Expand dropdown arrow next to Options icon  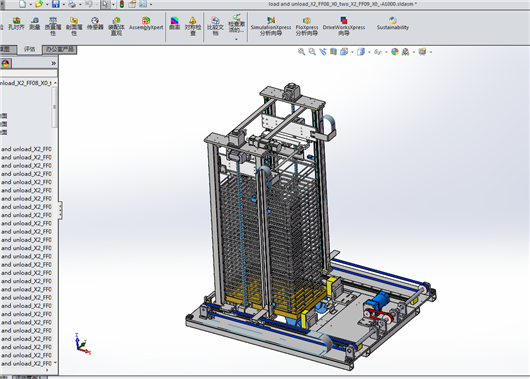[151, 5]
